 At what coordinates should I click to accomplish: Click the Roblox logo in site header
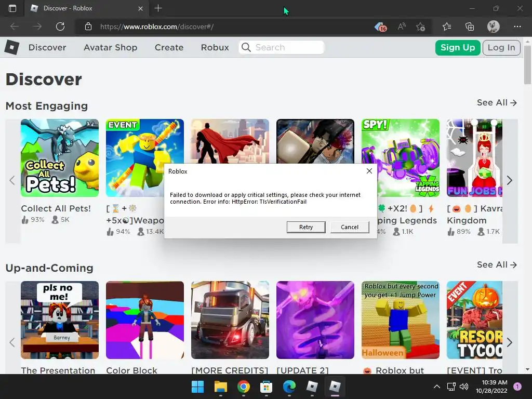pos(12,47)
